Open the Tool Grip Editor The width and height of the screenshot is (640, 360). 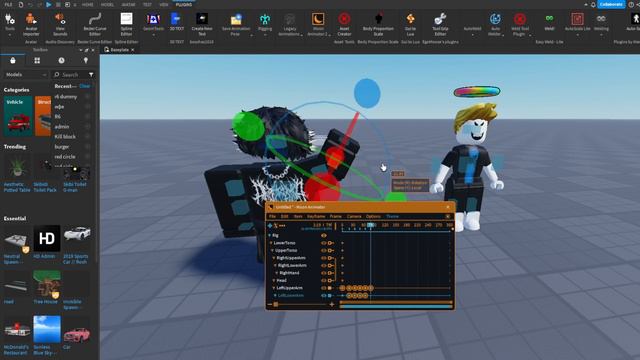pos(440,24)
